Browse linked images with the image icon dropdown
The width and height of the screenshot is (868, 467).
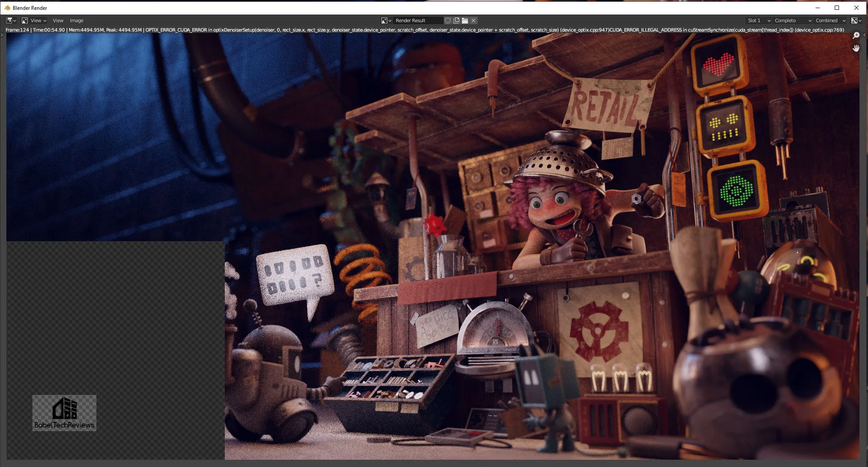pos(386,20)
